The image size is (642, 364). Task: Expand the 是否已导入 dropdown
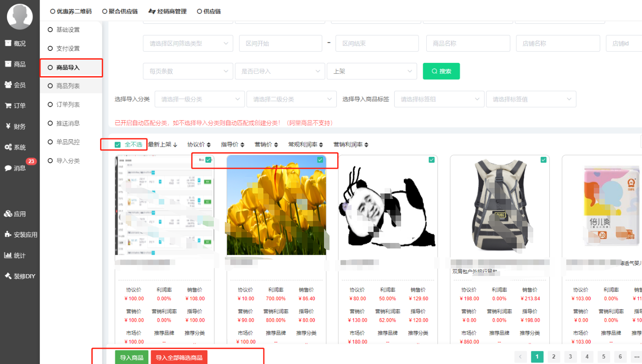(280, 71)
